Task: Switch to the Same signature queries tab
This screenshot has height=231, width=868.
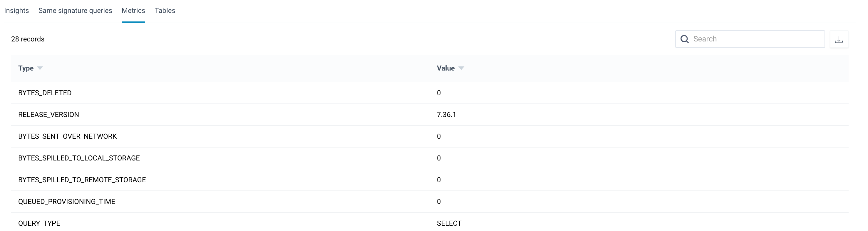Action: pyautogui.click(x=75, y=11)
